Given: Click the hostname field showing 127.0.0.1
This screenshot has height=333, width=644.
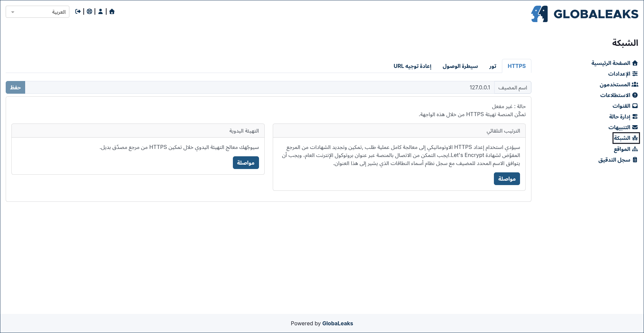Looking at the screenshot, I should pos(260,87).
